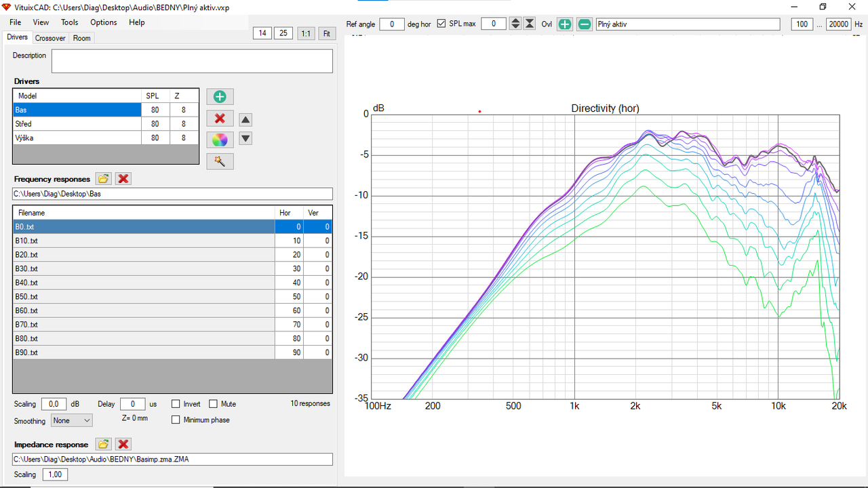Select the B60..txt response file

coord(172,310)
